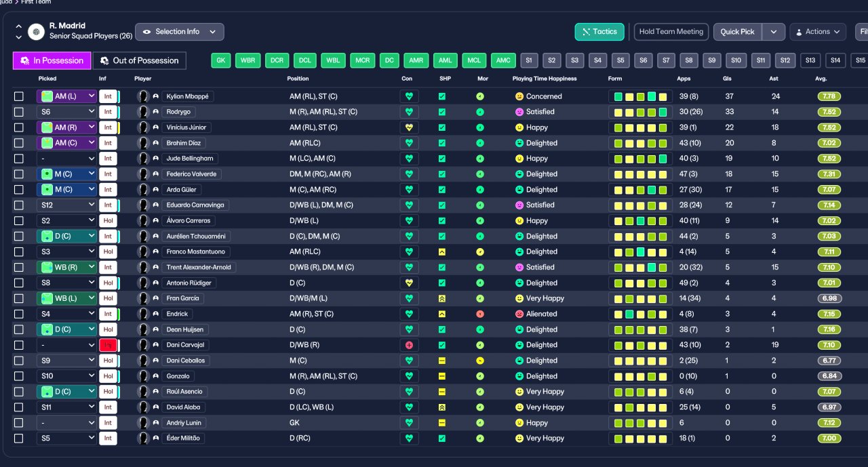This screenshot has height=467, width=868.
Task: Tick the checkbox next to Kylian Mbappé
Action: [x=19, y=96]
